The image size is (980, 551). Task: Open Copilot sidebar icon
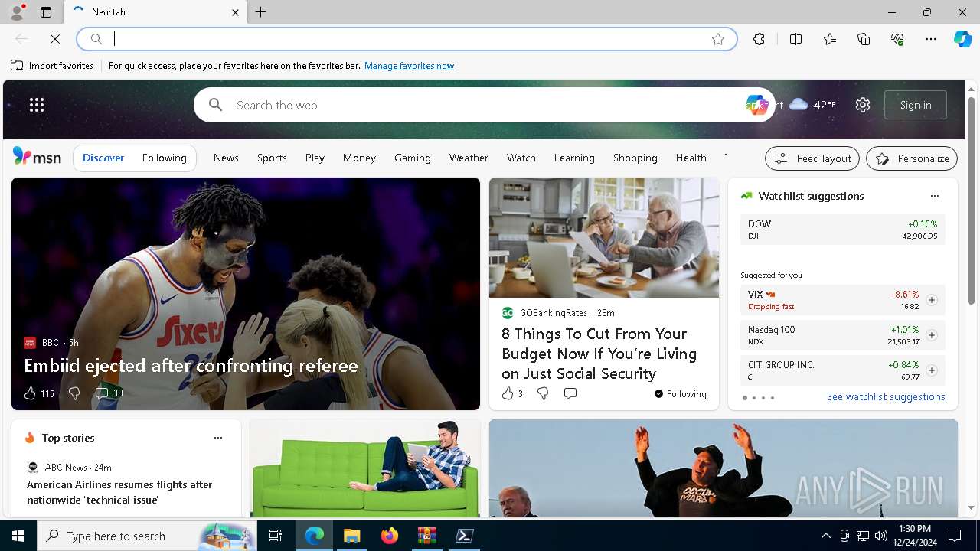(x=962, y=39)
